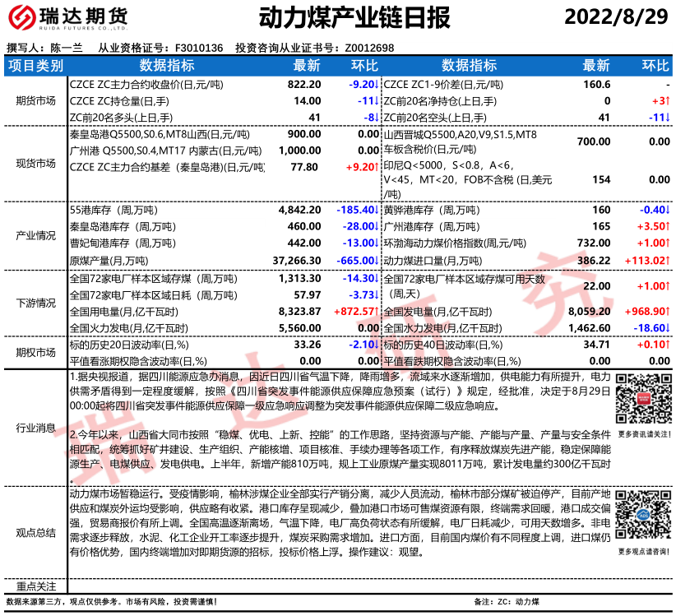
Task: Click the 动力煤产业链日报 report title
Action: pyautogui.click(x=341, y=17)
